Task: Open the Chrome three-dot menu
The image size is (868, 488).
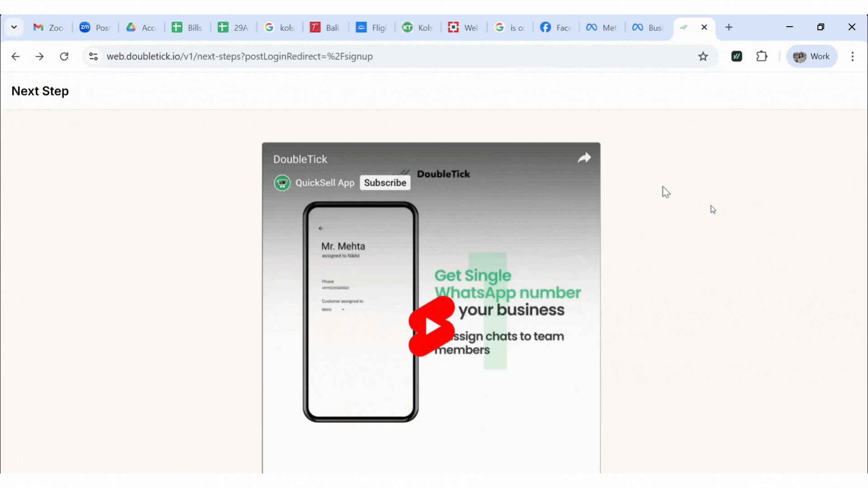Action: tap(852, 56)
